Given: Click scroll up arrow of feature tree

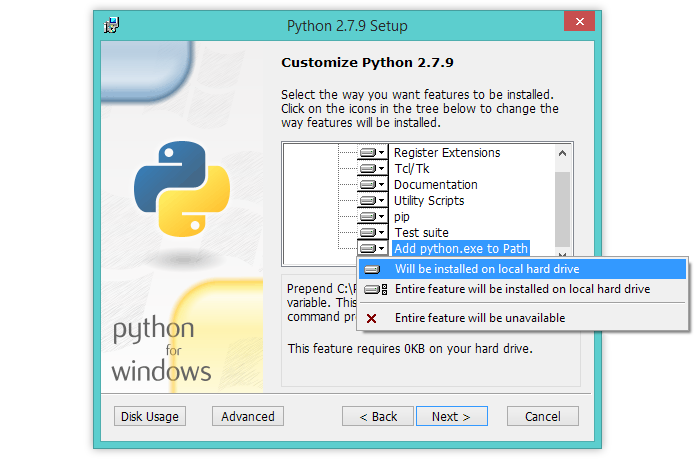Looking at the screenshot, I should pos(563,153).
